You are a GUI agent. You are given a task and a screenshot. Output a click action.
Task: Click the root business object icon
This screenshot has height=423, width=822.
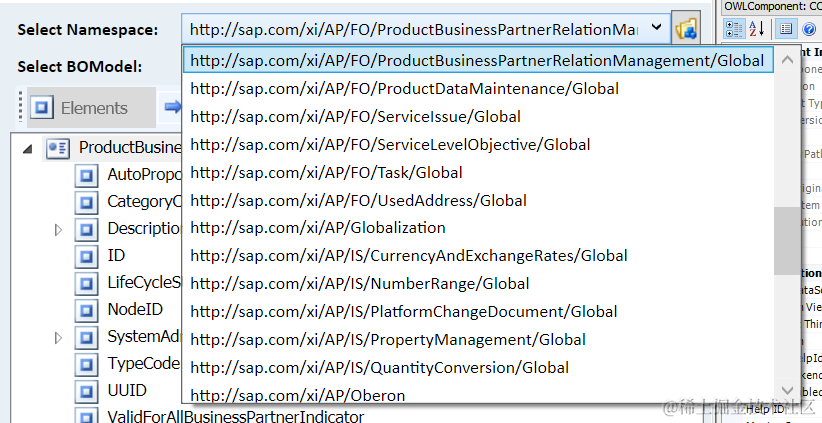pyautogui.click(x=58, y=149)
